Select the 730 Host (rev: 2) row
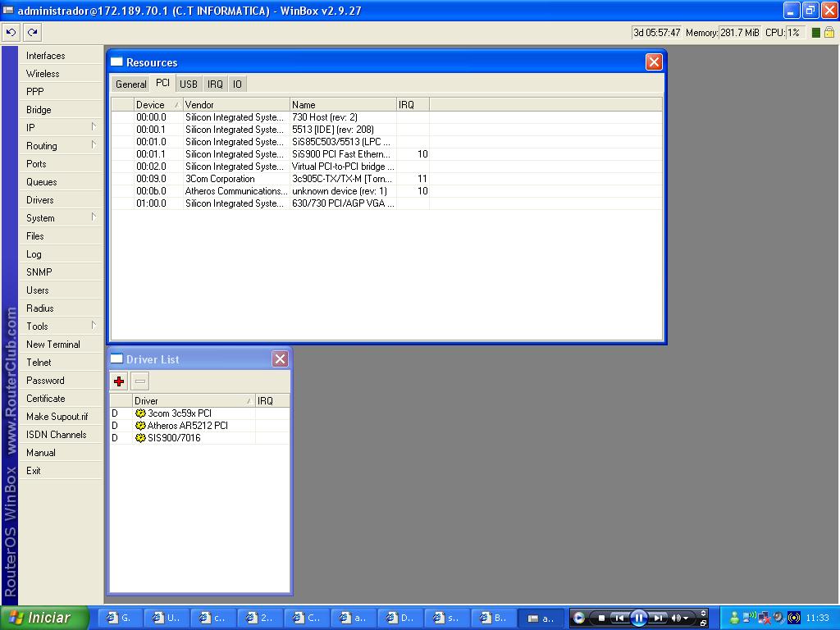This screenshot has height=630, width=840. (x=387, y=116)
